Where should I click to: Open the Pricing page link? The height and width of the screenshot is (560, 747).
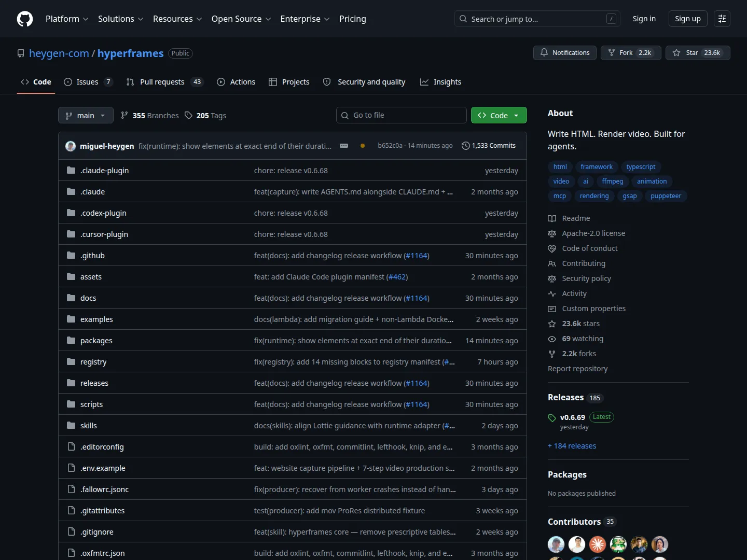[353, 19]
